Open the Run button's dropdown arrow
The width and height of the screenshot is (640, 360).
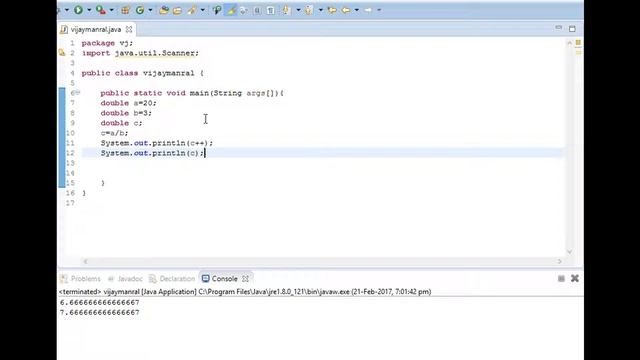88,10
